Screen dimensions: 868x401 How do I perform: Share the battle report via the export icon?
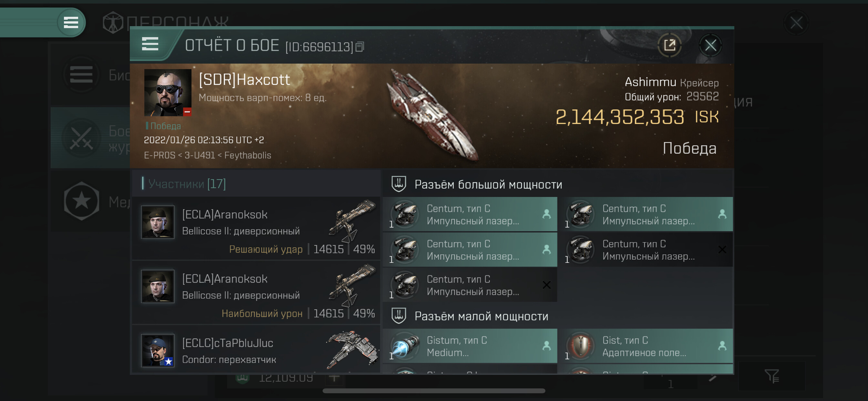point(669,45)
